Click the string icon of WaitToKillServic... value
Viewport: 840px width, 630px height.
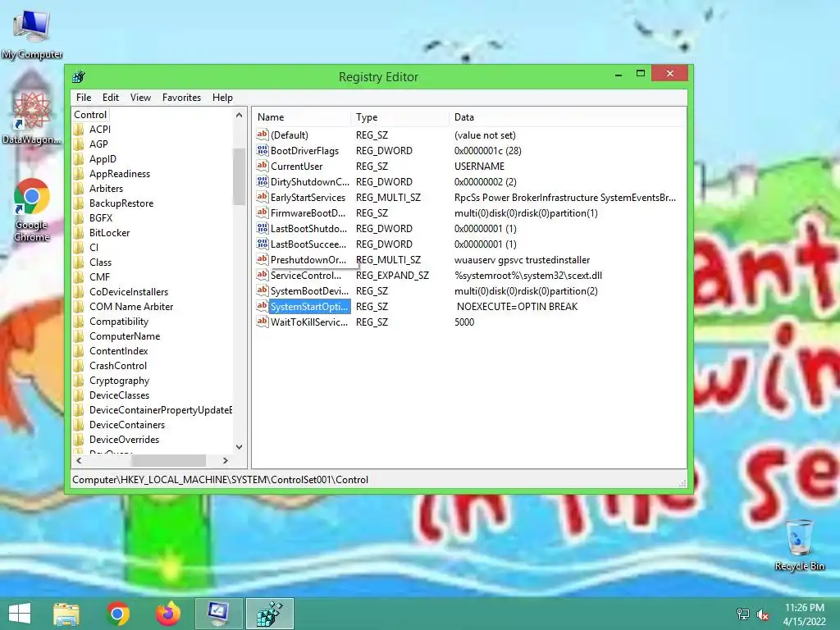[x=262, y=321]
